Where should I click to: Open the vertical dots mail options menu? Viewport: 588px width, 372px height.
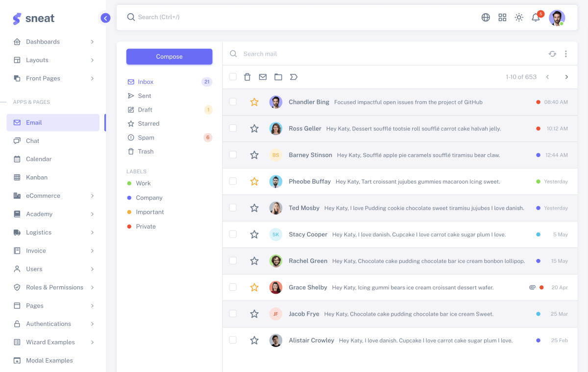(x=566, y=54)
